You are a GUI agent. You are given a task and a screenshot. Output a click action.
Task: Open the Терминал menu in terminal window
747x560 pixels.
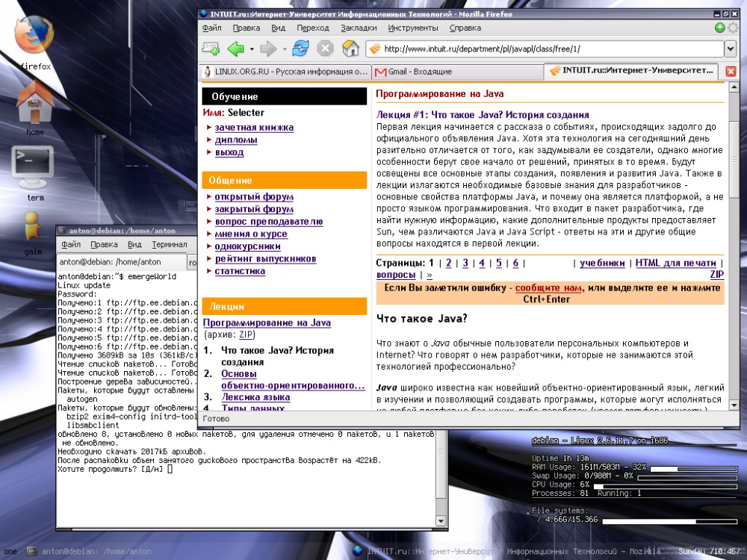(170, 244)
